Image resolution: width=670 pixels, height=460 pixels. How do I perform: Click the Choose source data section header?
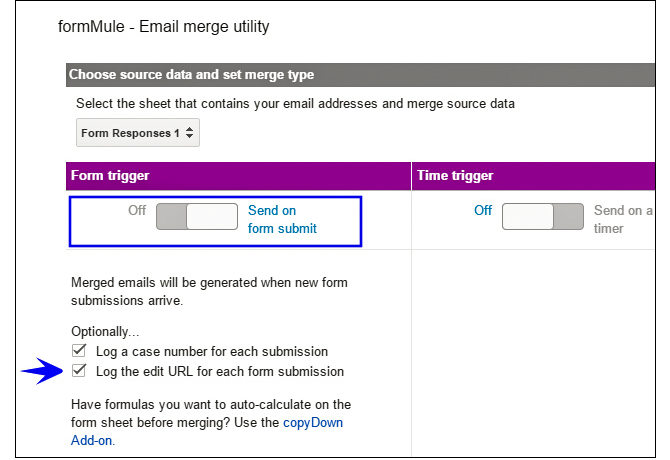click(x=191, y=74)
